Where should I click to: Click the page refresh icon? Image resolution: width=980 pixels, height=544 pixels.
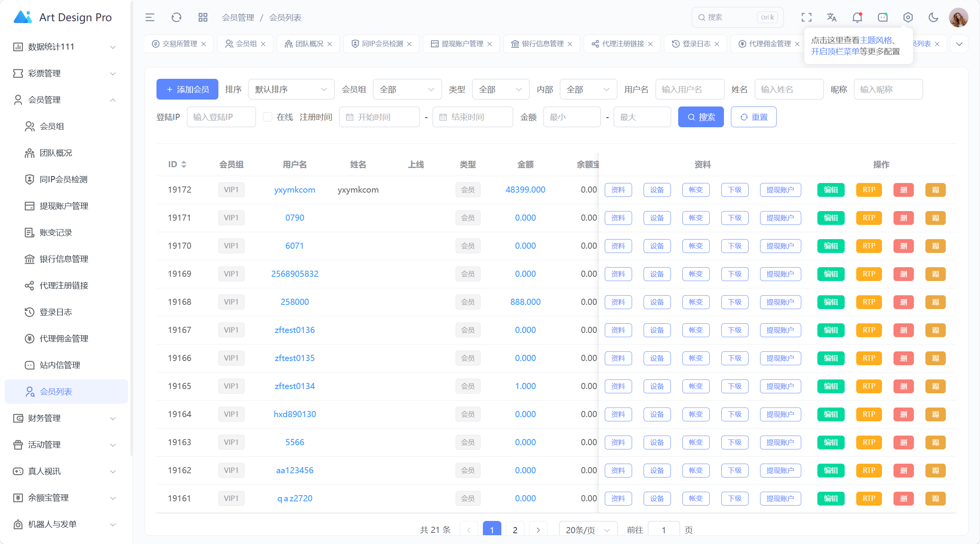pyautogui.click(x=176, y=17)
